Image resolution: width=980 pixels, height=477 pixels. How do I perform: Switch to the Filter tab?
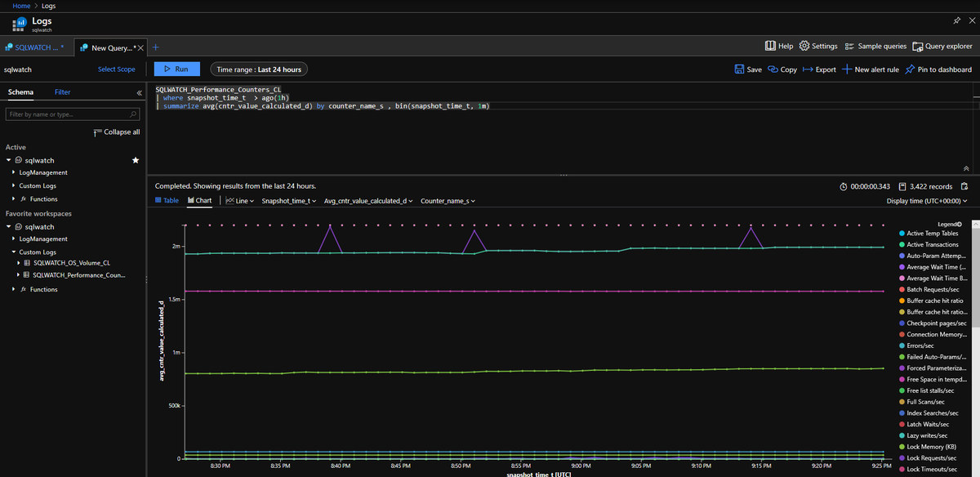[63, 92]
